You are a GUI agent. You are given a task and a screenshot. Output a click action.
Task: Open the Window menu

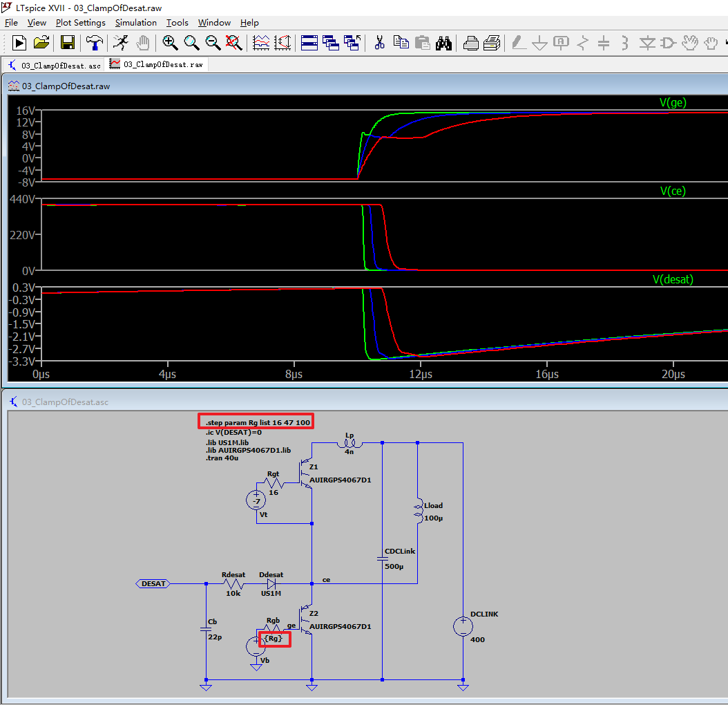[214, 22]
